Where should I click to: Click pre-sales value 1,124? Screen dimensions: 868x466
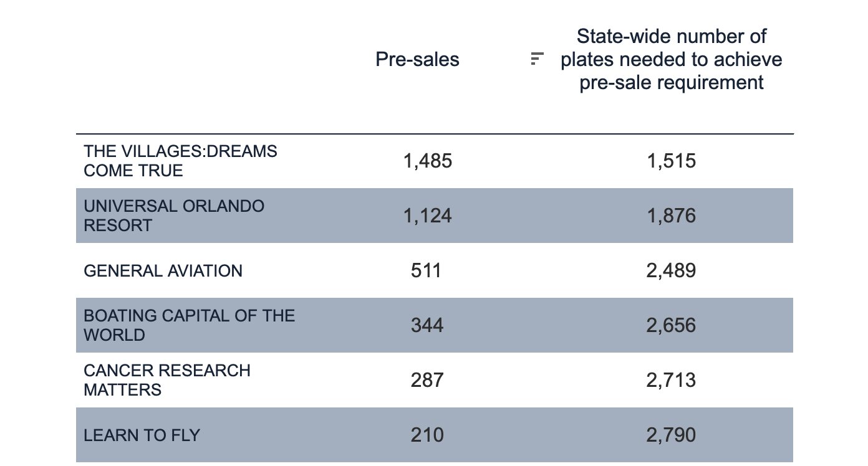427,216
